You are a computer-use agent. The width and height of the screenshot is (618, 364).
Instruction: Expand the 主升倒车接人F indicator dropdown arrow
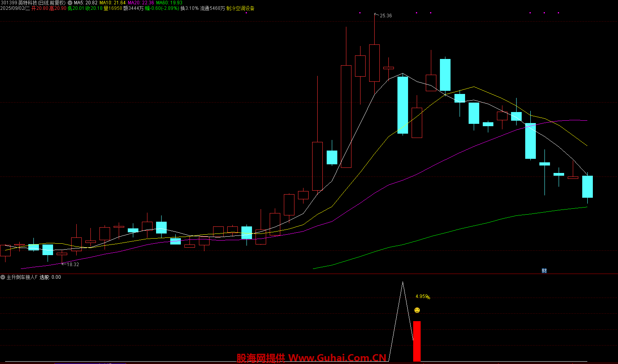(x=3, y=277)
